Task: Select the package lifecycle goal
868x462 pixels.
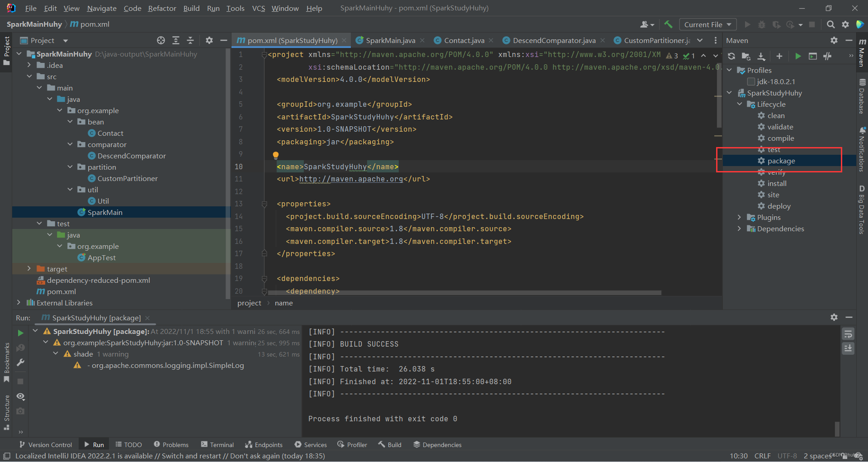Action: (781, 161)
